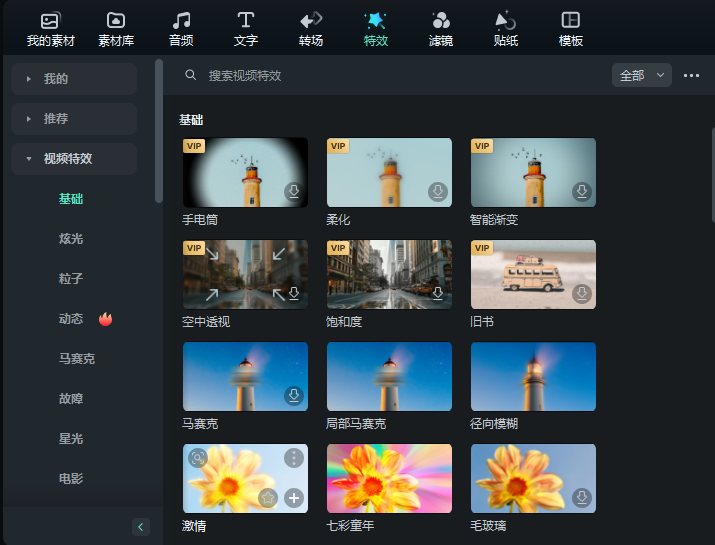
Task: Select the 特效 effects tab
Action: pos(376,30)
